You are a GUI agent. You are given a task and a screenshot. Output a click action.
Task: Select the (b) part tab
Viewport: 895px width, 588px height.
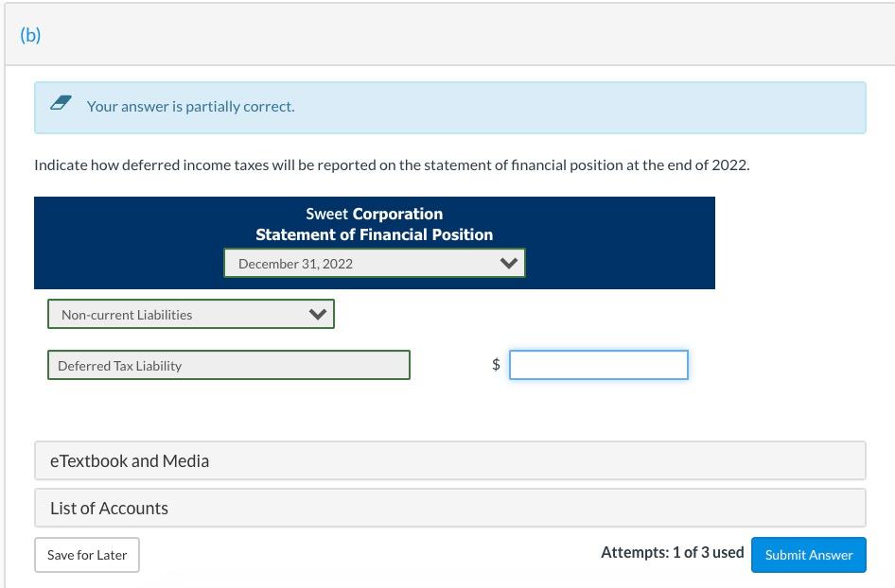coord(29,35)
